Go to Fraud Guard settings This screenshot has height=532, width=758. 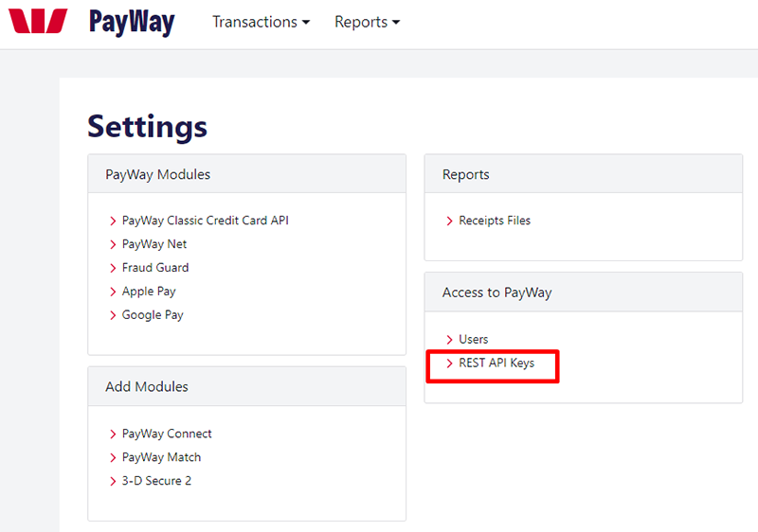[155, 268]
